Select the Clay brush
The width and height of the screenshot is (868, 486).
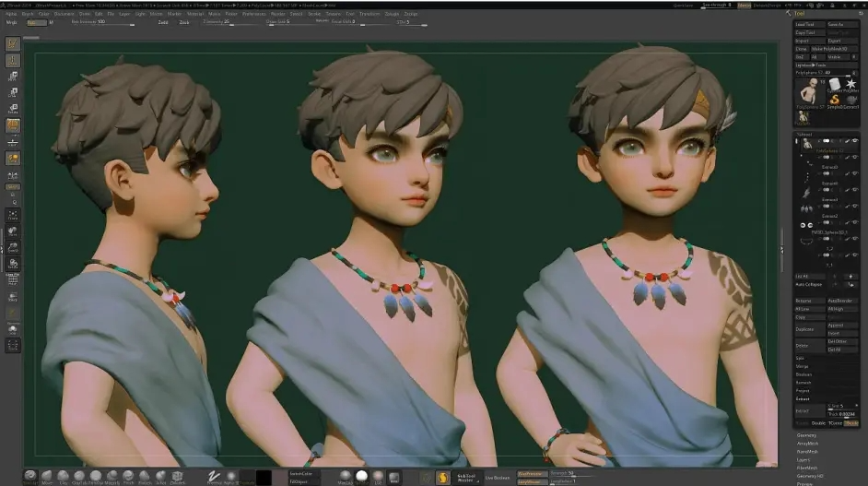click(63, 476)
